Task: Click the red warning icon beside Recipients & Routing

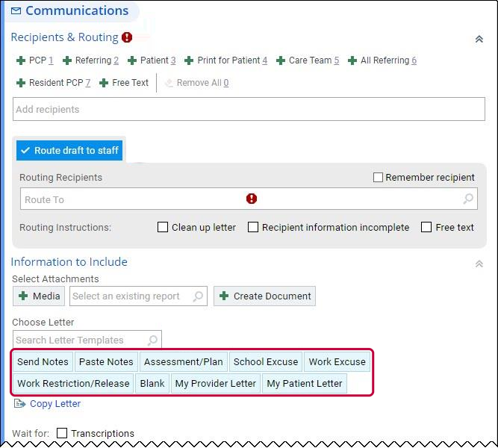Action: (x=127, y=37)
